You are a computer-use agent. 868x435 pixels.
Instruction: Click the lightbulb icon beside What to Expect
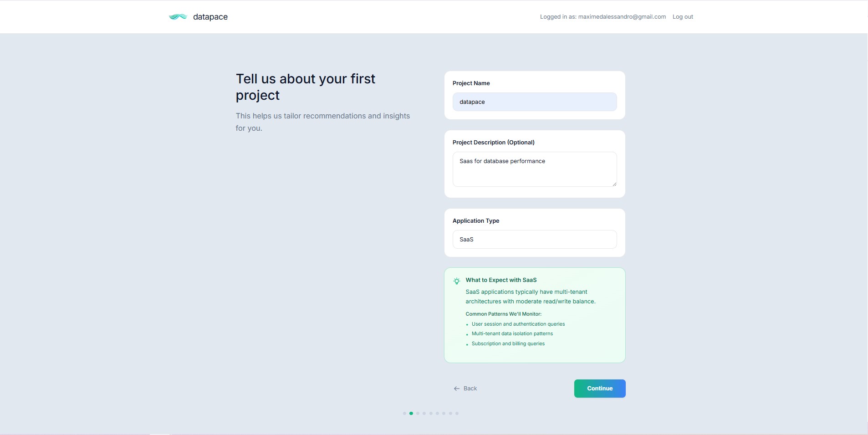(457, 281)
